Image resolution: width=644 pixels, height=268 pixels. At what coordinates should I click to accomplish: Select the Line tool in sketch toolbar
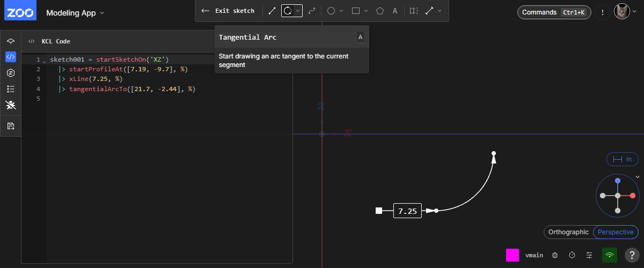pyautogui.click(x=272, y=11)
